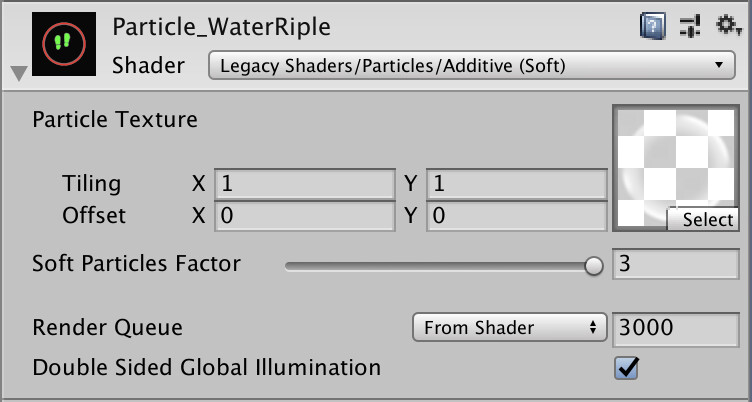Click the Particle_WaterRiple material preview icon
This screenshot has height=402, width=752.
pyautogui.click(x=64, y=44)
